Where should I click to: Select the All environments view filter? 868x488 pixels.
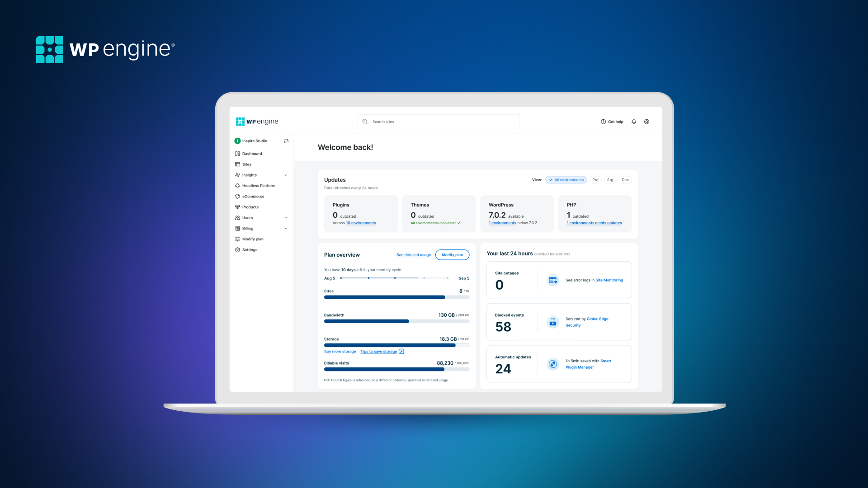click(566, 180)
